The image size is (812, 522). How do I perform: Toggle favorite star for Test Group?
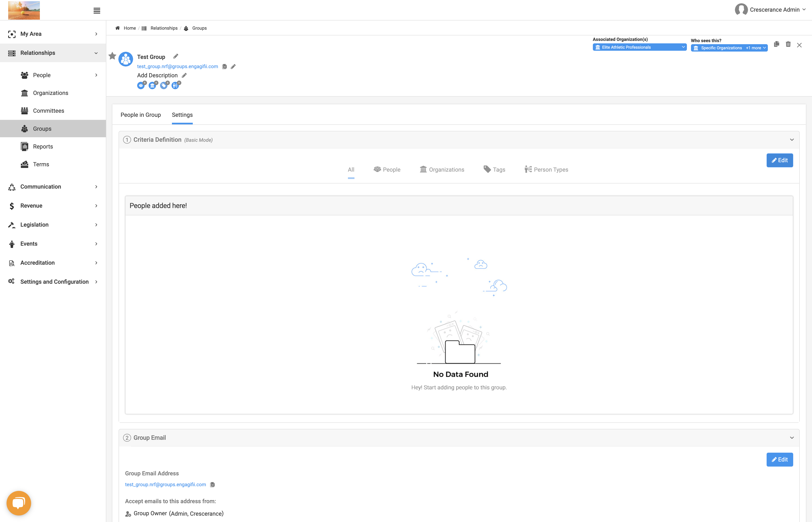(x=112, y=56)
